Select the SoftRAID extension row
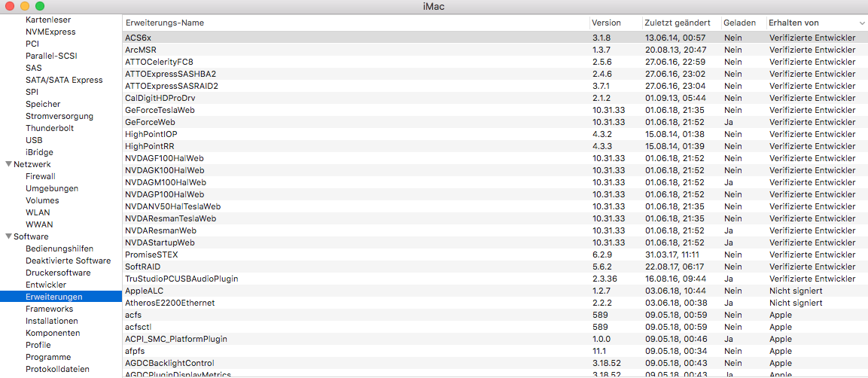Screen dimensions: 868x378 [x=495, y=267]
